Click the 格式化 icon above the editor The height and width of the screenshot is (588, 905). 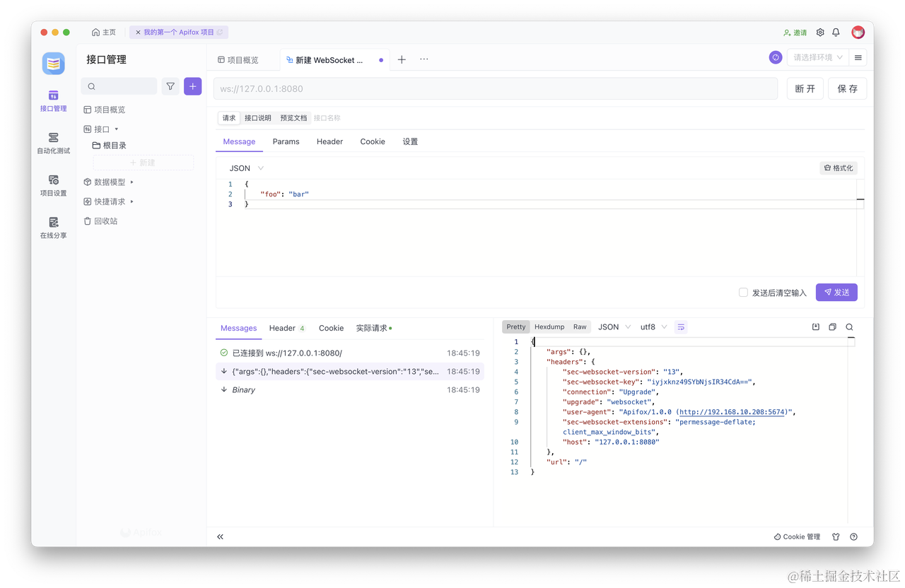click(838, 167)
